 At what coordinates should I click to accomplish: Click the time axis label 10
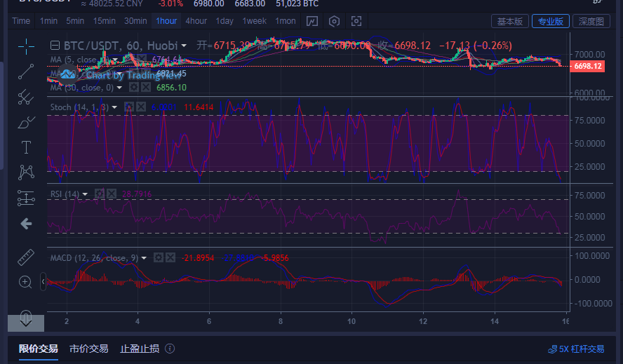point(351,321)
